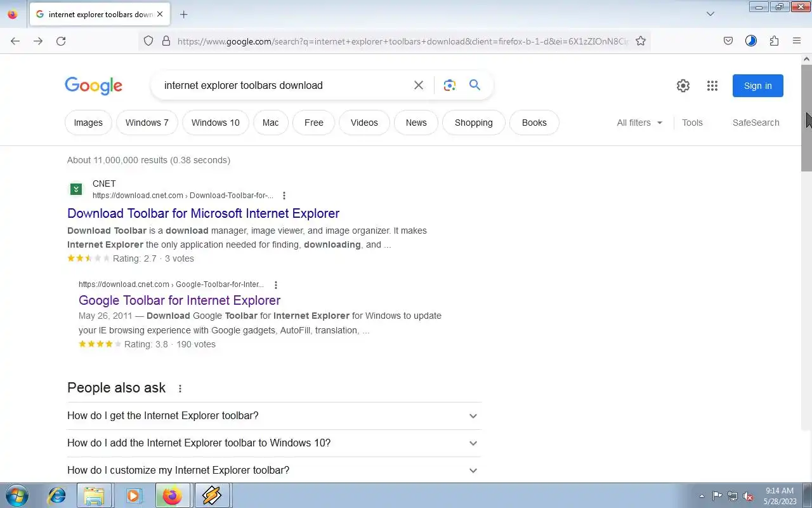Filter results by Images
812x508 pixels.
88,123
